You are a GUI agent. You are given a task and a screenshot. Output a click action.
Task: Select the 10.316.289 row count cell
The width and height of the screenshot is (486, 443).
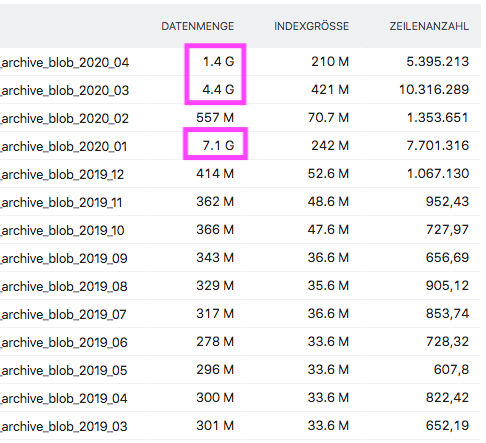(434, 90)
